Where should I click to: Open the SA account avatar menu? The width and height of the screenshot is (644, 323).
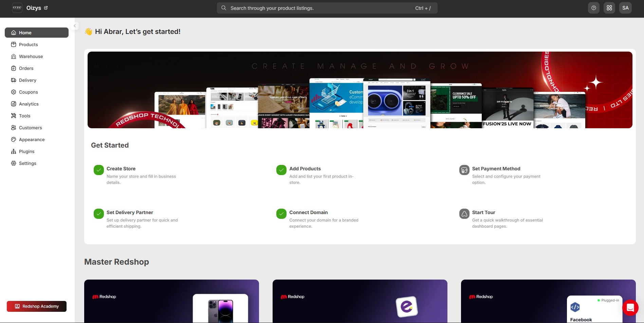(625, 8)
